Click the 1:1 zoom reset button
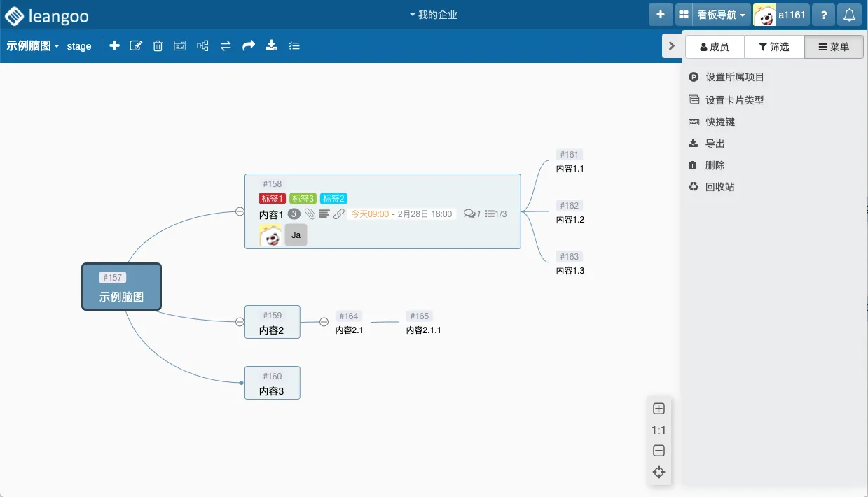The height and width of the screenshot is (497, 868). (x=659, y=429)
